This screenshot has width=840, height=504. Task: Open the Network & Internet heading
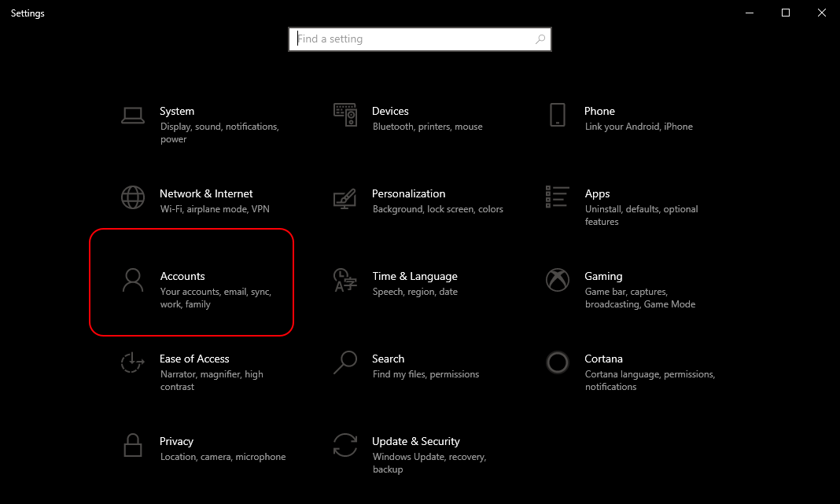click(x=206, y=193)
